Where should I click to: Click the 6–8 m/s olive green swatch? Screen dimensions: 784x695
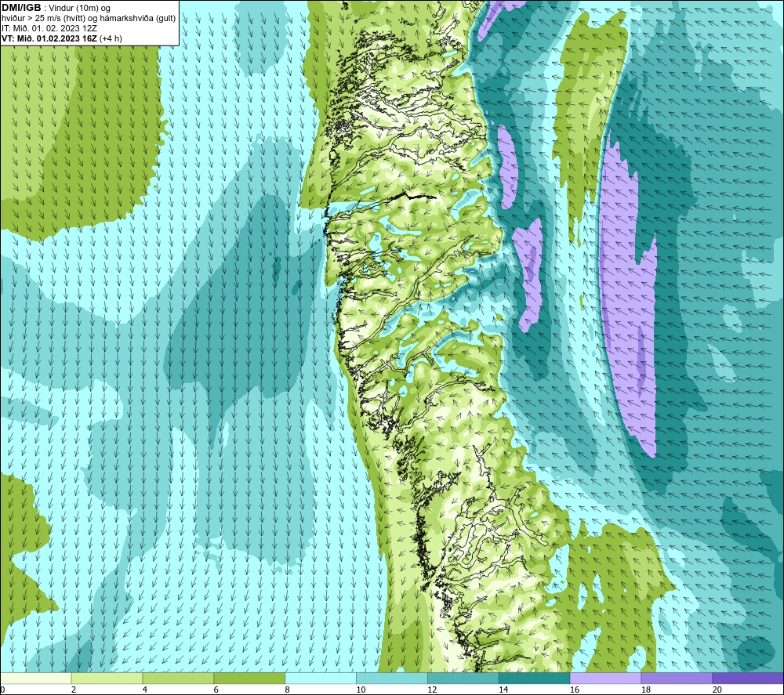(249, 678)
